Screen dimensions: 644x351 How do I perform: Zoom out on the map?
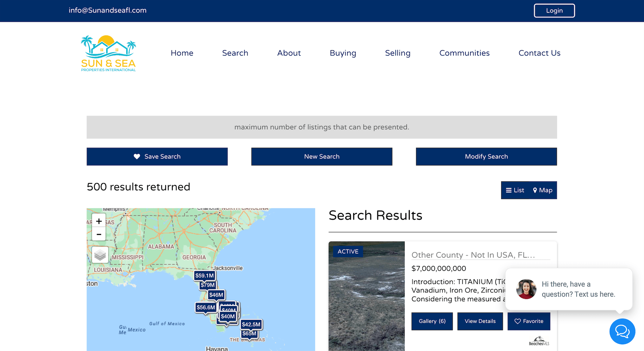click(x=99, y=234)
